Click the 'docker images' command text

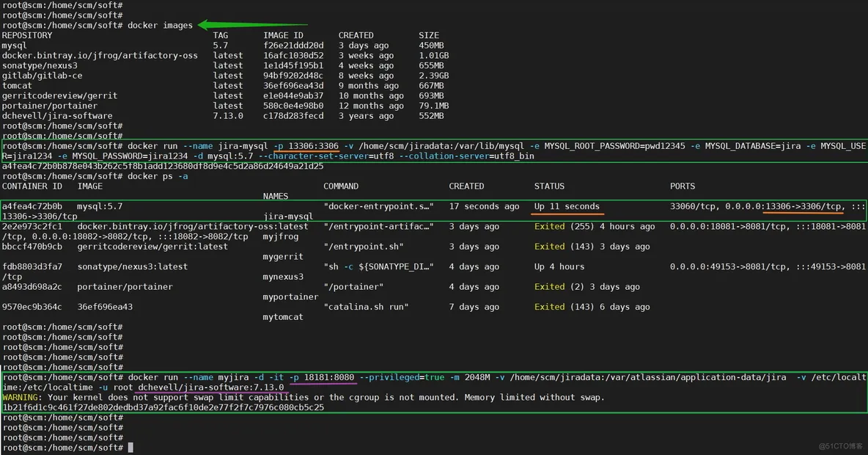[160, 26]
